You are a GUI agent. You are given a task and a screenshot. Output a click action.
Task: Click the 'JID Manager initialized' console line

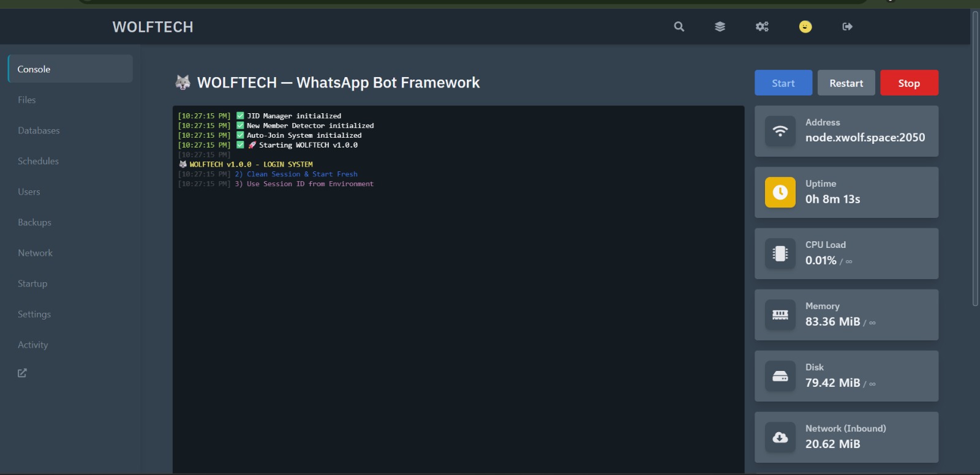(x=260, y=116)
